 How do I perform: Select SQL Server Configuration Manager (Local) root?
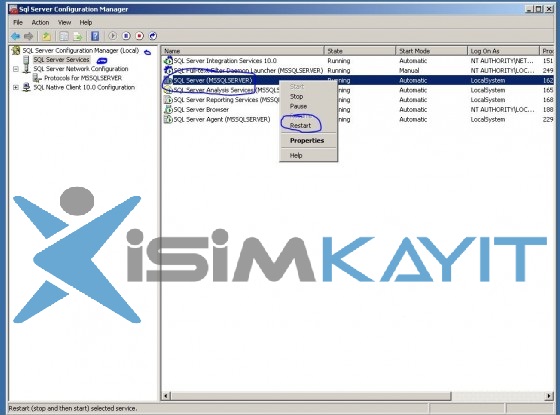pyautogui.click(x=81, y=50)
